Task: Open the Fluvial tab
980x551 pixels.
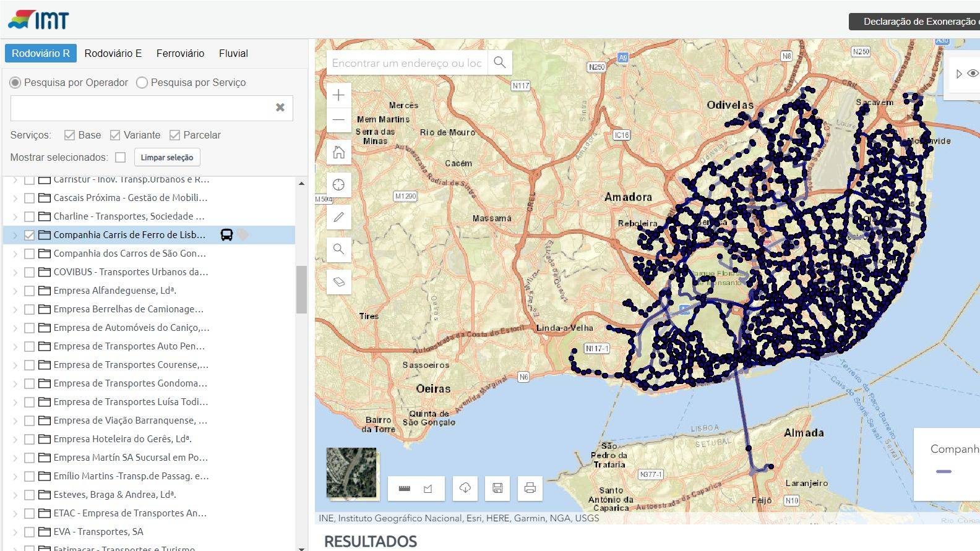Action: point(233,54)
